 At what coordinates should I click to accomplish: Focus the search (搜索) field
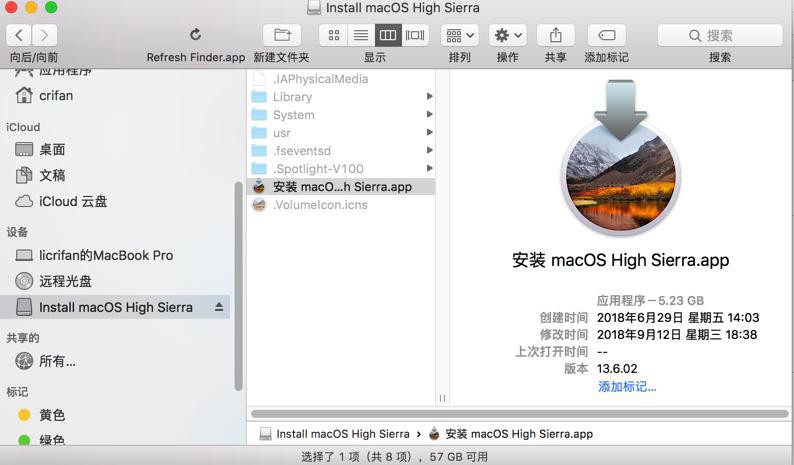coord(720,35)
